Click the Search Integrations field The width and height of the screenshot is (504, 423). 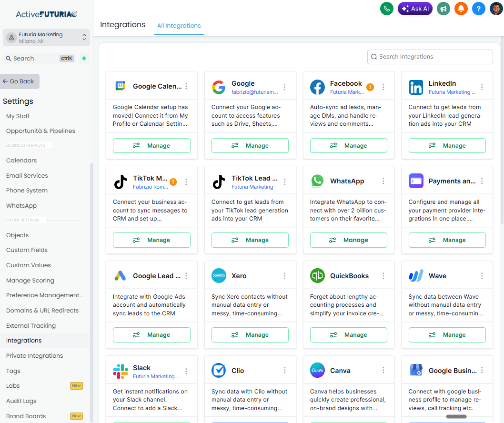pyautogui.click(x=430, y=57)
